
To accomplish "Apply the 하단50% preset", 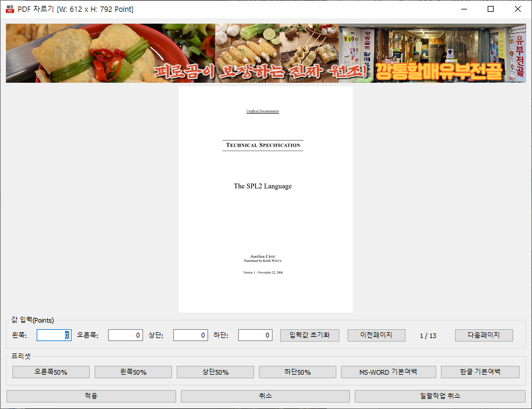I will 297,372.
